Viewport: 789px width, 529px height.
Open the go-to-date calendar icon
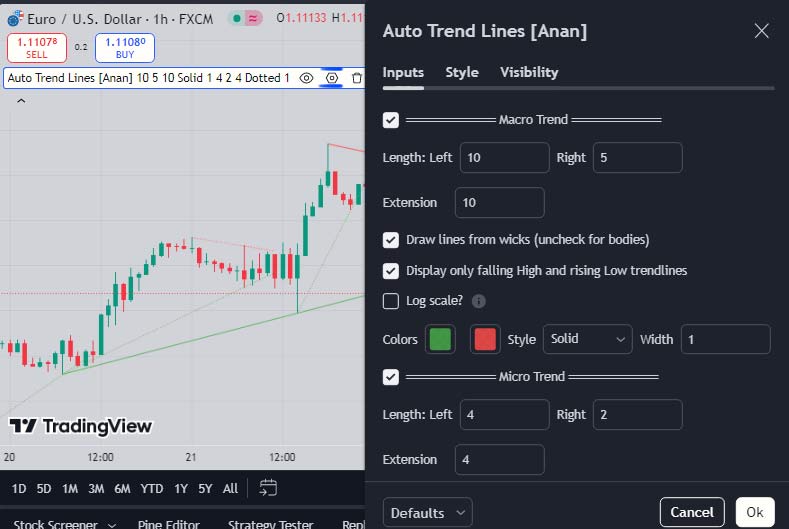tap(268, 488)
